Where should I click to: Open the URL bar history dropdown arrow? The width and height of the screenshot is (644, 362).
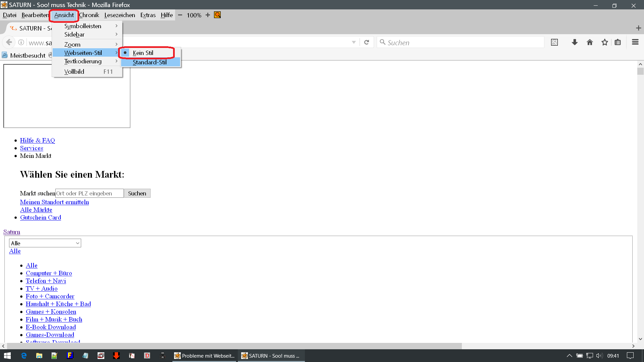click(x=354, y=42)
